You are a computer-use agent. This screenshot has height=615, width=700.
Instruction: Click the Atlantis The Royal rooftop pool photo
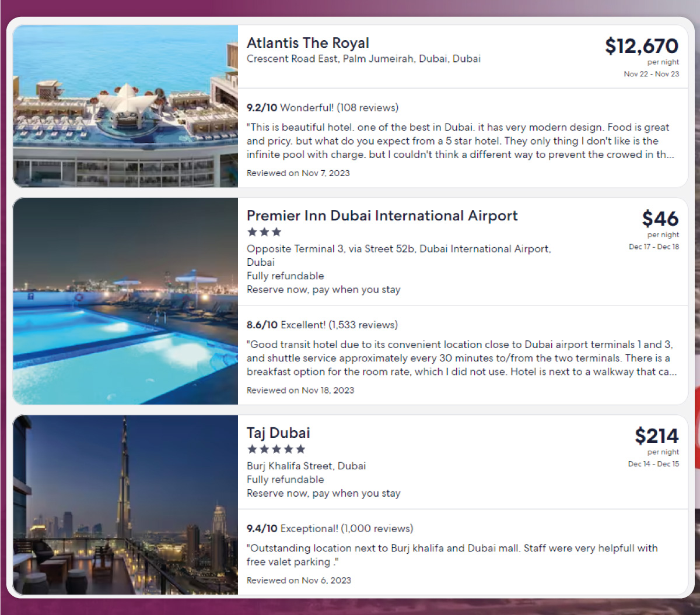click(x=125, y=106)
